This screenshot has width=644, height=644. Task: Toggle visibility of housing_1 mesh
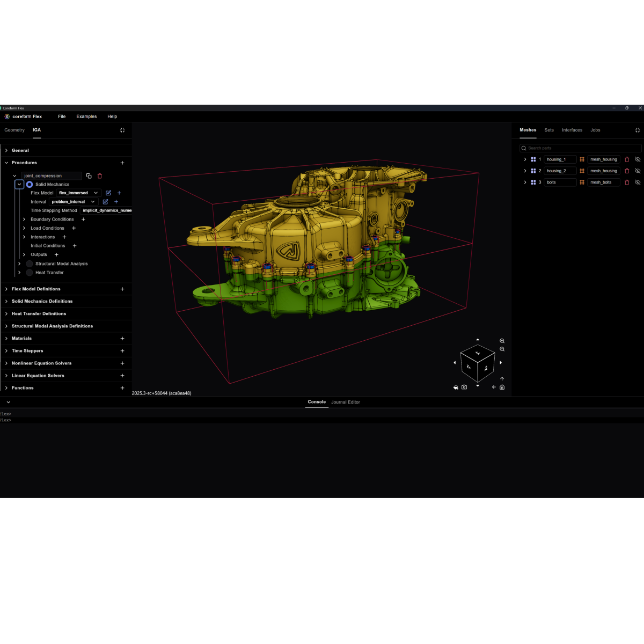click(638, 159)
